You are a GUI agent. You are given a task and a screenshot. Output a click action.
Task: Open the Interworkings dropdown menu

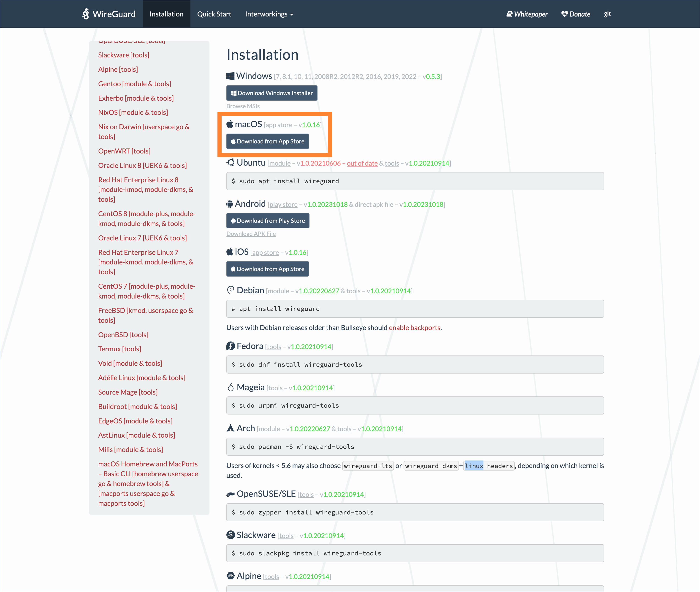tap(269, 14)
